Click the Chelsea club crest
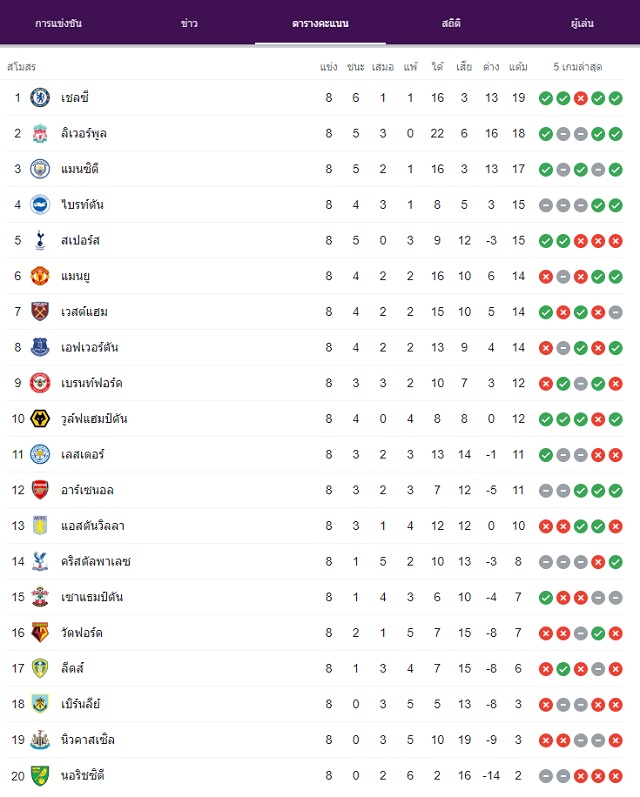The image size is (640, 797). coord(40,98)
